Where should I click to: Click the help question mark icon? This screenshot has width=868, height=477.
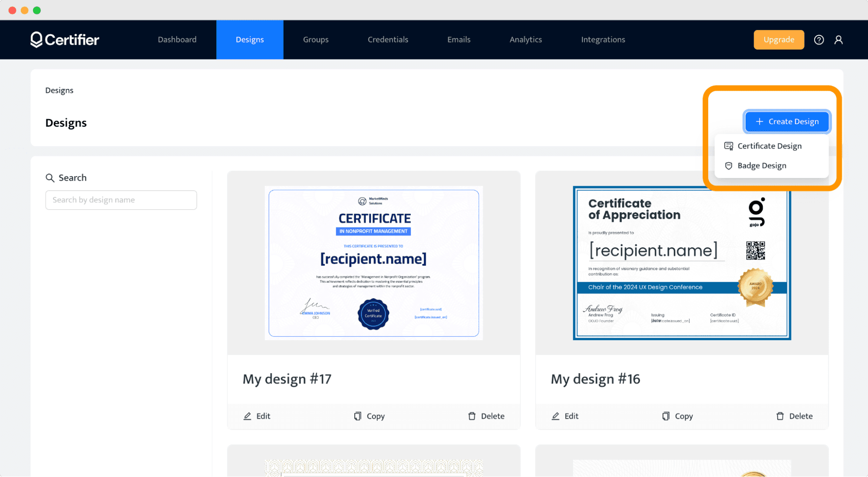[818, 40]
